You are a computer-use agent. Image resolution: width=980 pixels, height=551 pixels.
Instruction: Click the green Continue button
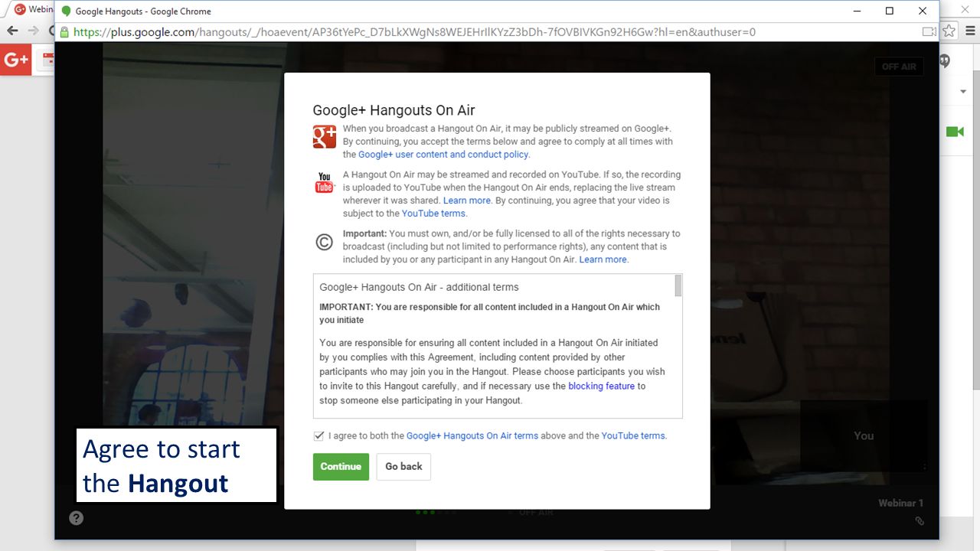click(341, 467)
